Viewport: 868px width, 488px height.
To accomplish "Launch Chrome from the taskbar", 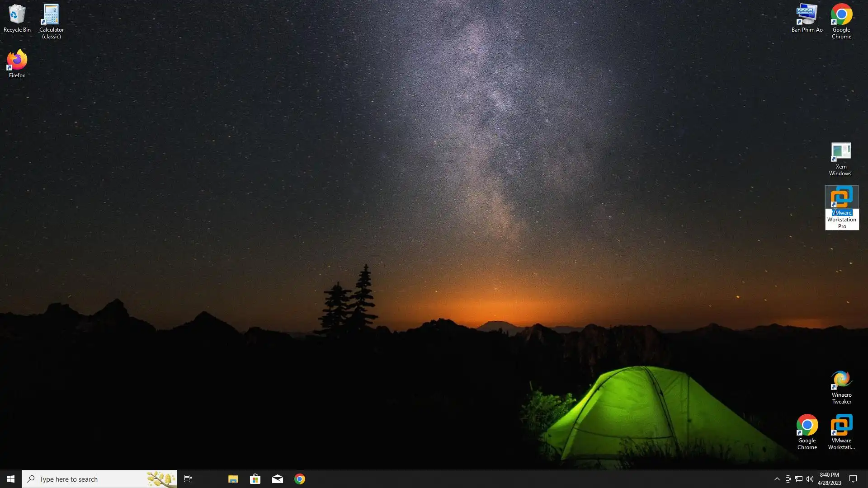I will click(x=299, y=479).
